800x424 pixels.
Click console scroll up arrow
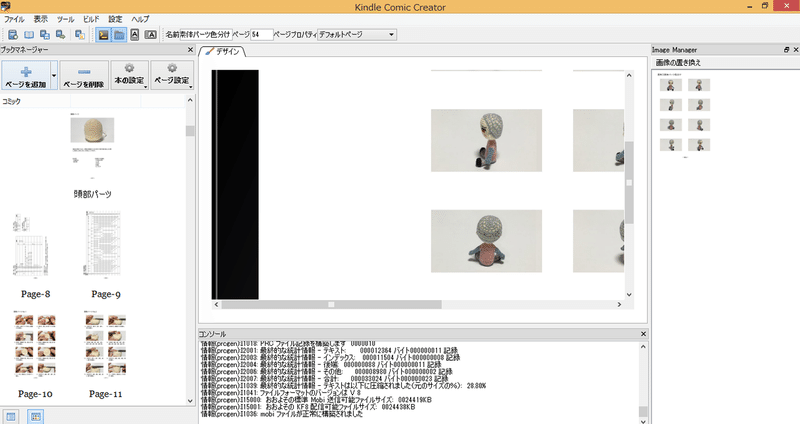(x=643, y=347)
